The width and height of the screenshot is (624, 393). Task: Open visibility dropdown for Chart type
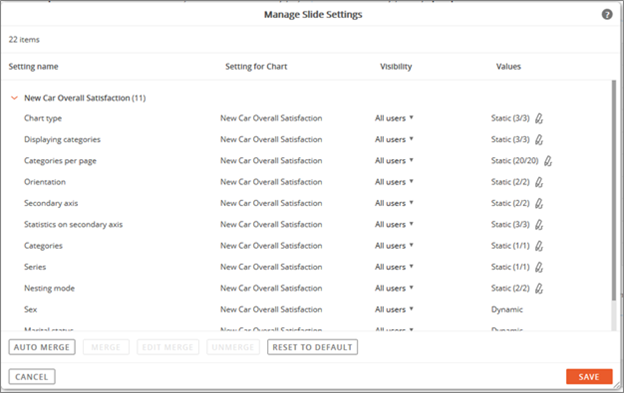pos(394,118)
